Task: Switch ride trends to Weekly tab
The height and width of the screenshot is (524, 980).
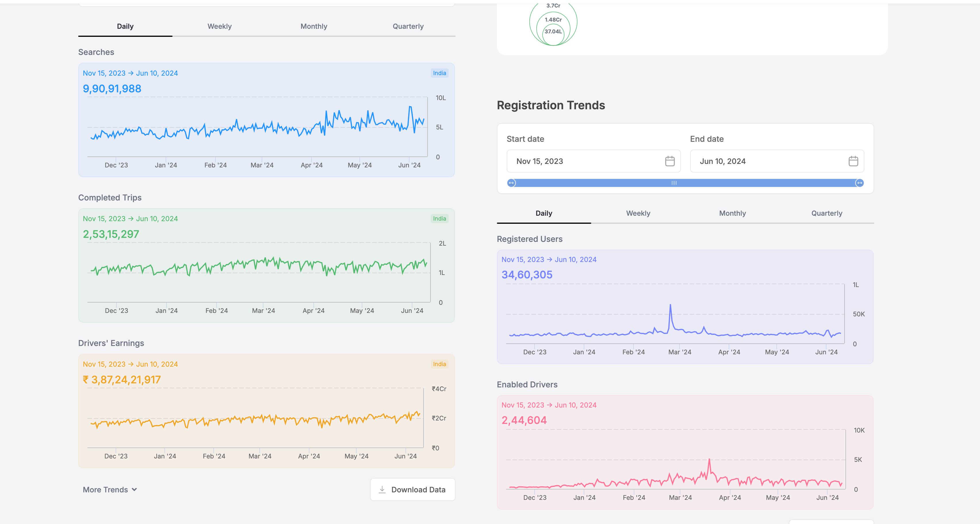Action: (x=219, y=26)
